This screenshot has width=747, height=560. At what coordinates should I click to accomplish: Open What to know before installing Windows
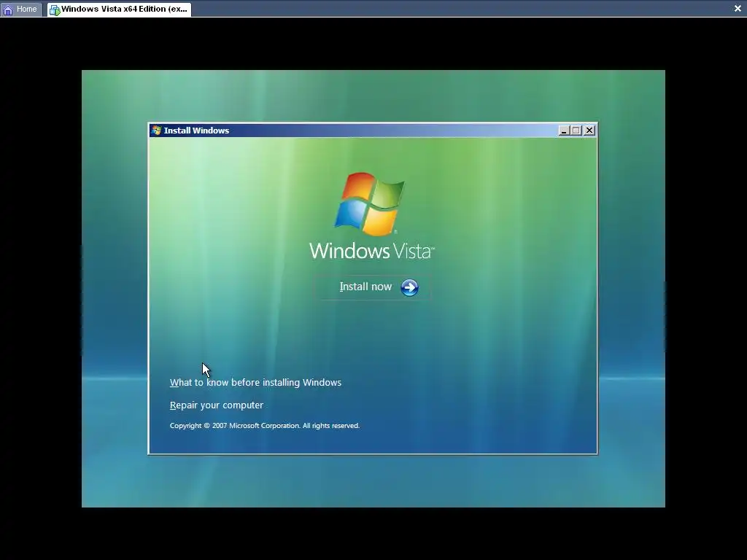(x=255, y=382)
